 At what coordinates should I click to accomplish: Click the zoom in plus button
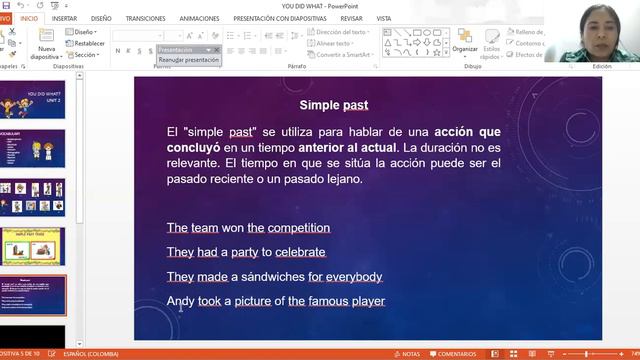[621, 354]
